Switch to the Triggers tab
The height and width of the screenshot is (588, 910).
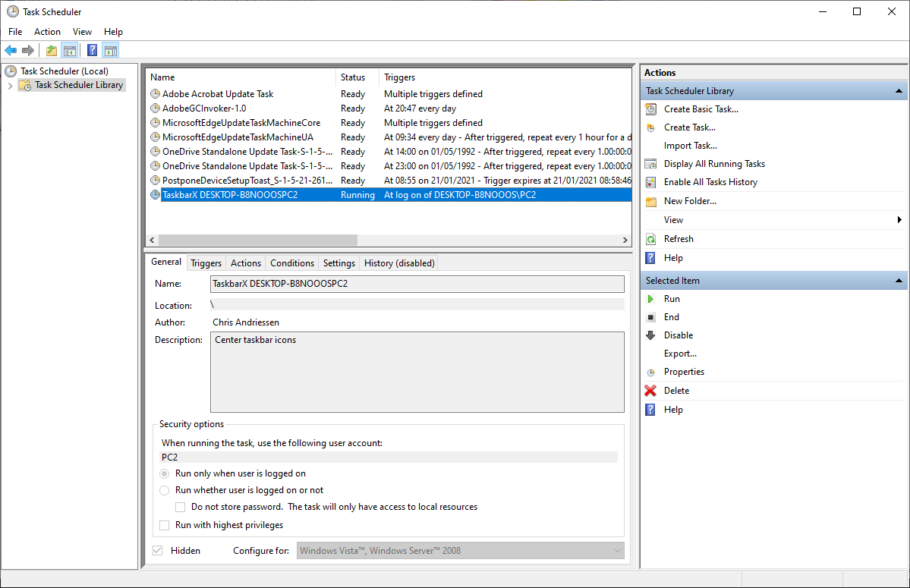tap(206, 263)
